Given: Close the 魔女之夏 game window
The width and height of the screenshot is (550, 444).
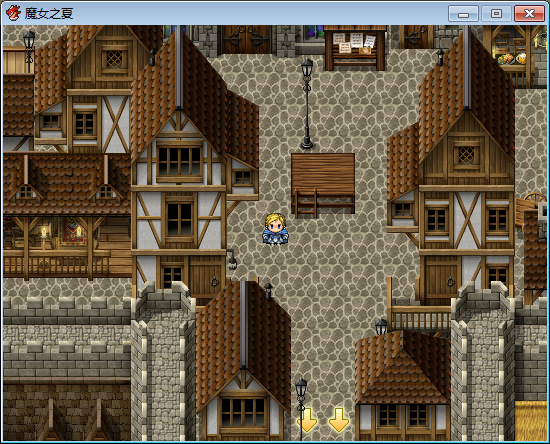Looking at the screenshot, I should click(529, 14).
